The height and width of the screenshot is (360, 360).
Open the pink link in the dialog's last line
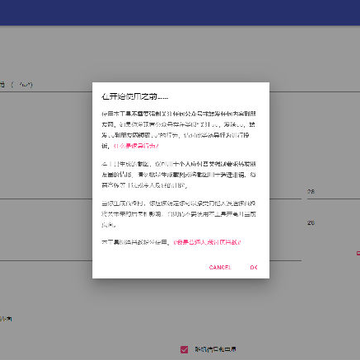pyautogui.click(x=207, y=242)
